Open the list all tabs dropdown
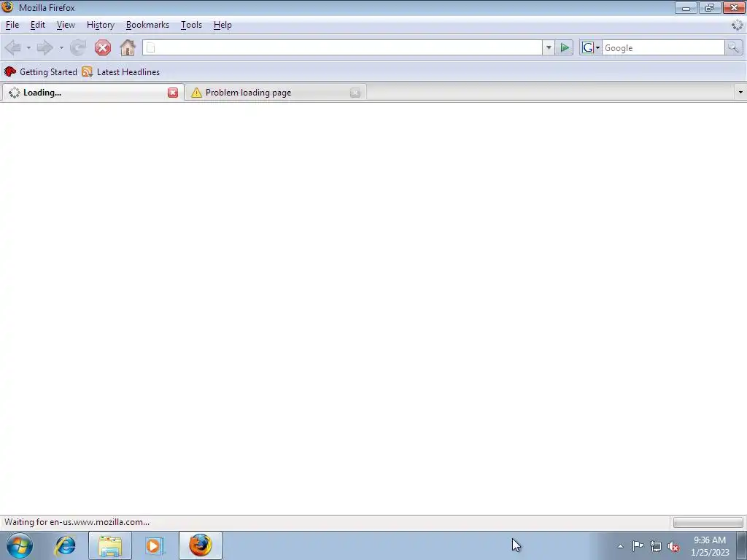This screenshot has width=747, height=560. pyautogui.click(x=740, y=93)
